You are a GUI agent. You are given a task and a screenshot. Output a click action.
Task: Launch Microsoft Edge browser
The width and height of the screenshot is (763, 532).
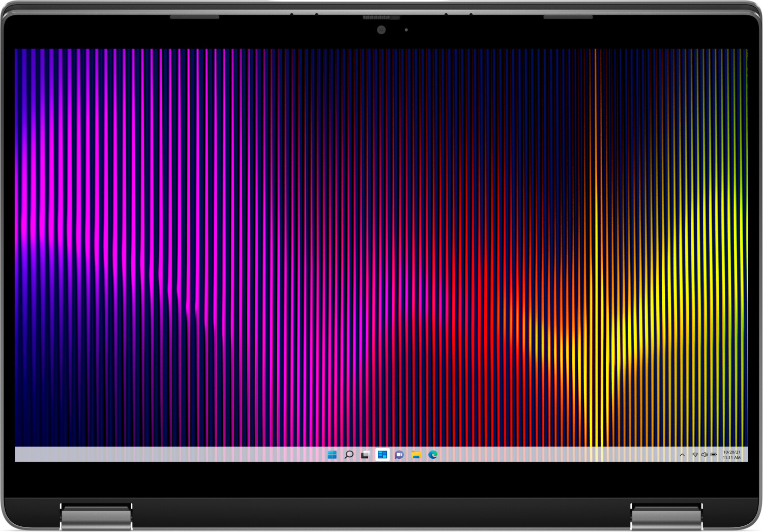click(x=433, y=455)
